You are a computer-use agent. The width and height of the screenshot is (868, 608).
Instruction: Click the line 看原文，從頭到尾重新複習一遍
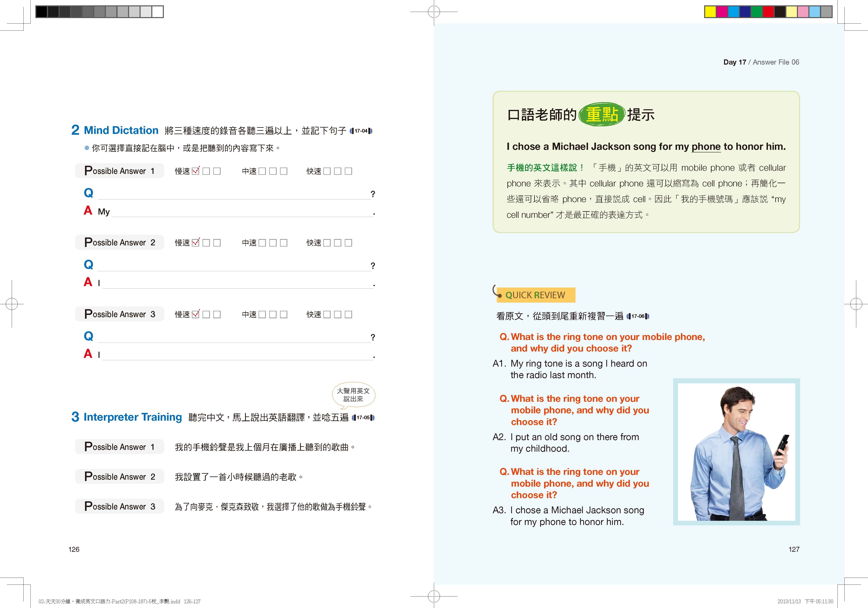[x=560, y=316]
